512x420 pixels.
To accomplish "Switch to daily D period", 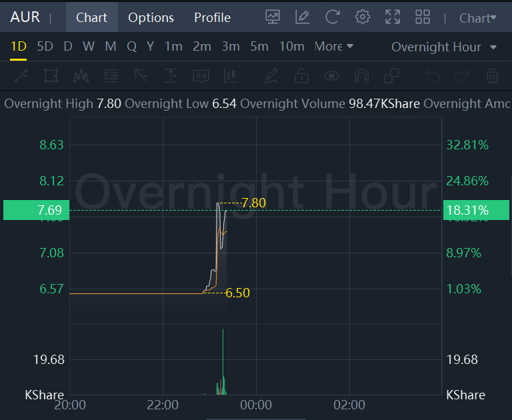I will (68, 47).
